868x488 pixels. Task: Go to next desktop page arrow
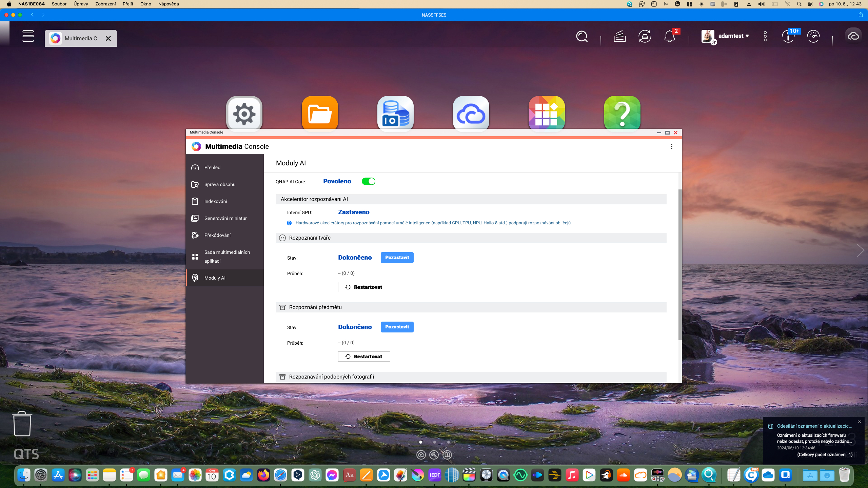[x=860, y=250]
